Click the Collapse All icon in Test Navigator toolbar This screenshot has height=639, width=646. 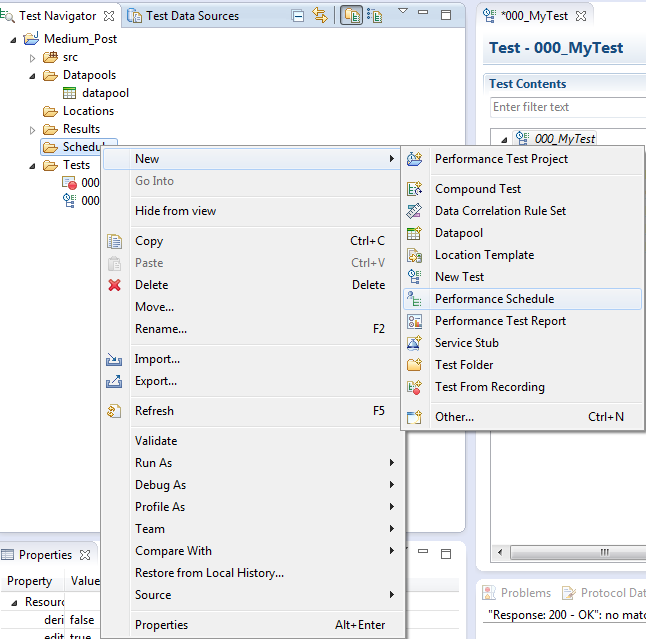click(x=297, y=16)
